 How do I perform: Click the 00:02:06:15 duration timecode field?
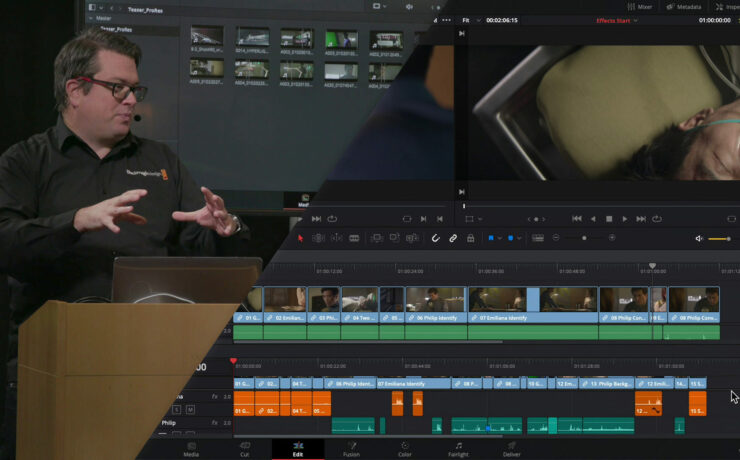click(502, 20)
